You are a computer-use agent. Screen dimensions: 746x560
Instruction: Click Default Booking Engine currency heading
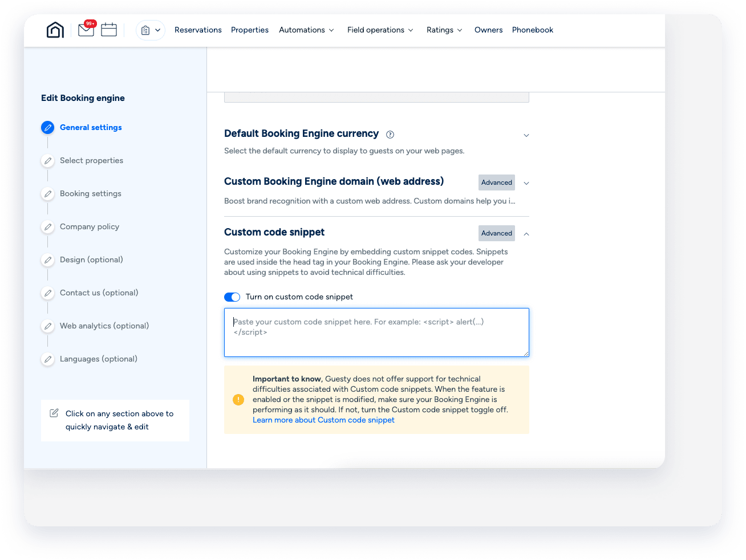tap(301, 133)
